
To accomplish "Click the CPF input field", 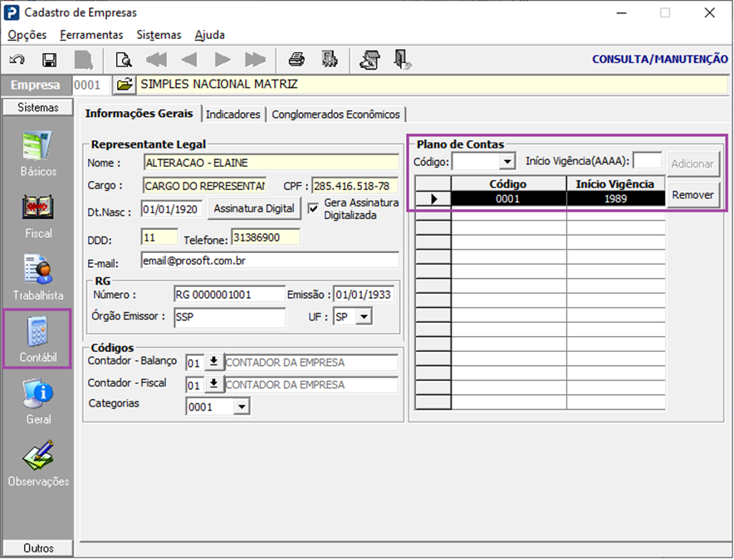I will click(355, 186).
